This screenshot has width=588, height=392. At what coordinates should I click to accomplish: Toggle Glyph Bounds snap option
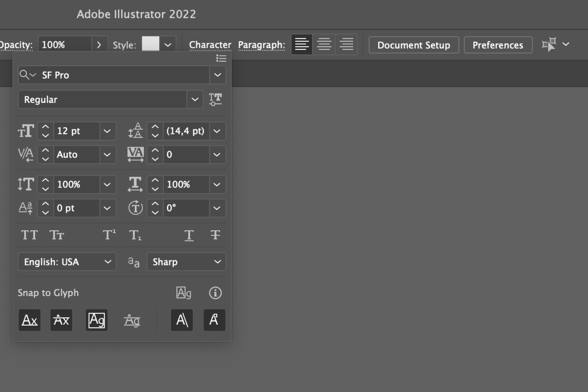[97, 320]
